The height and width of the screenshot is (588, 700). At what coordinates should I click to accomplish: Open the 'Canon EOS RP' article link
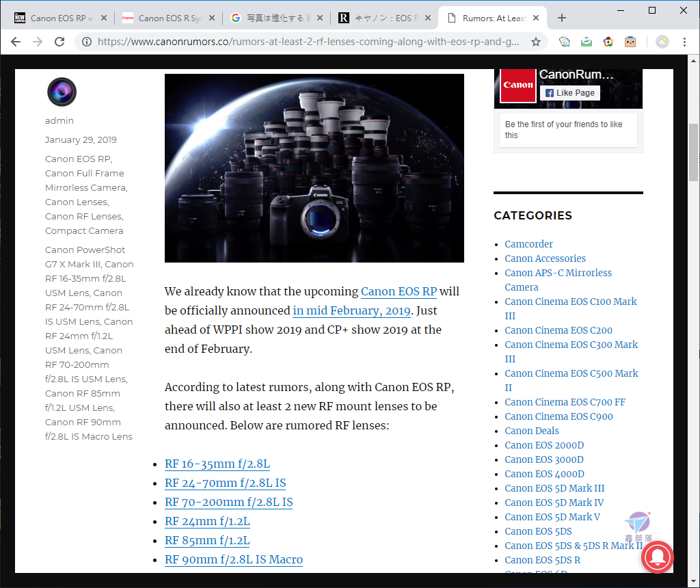click(399, 291)
